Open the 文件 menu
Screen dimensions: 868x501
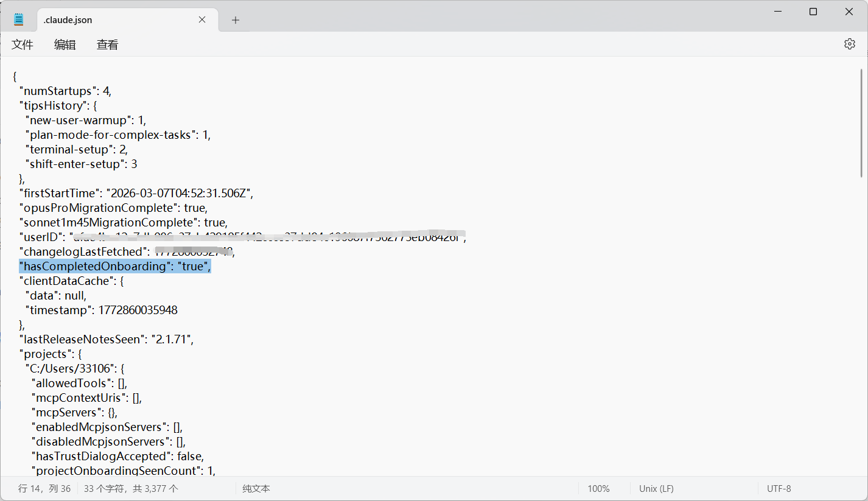pyautogui.click(x=23, y=44)
